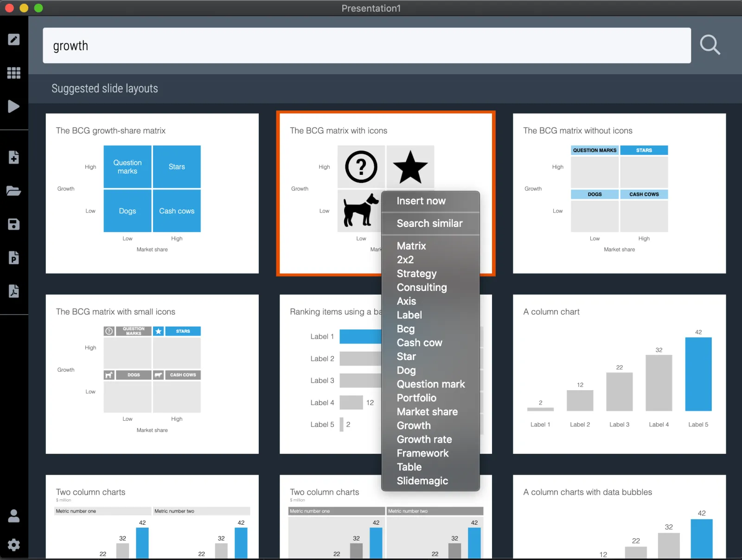
Task: Click the export to PowerPoint icon
Action: (14, 257)
